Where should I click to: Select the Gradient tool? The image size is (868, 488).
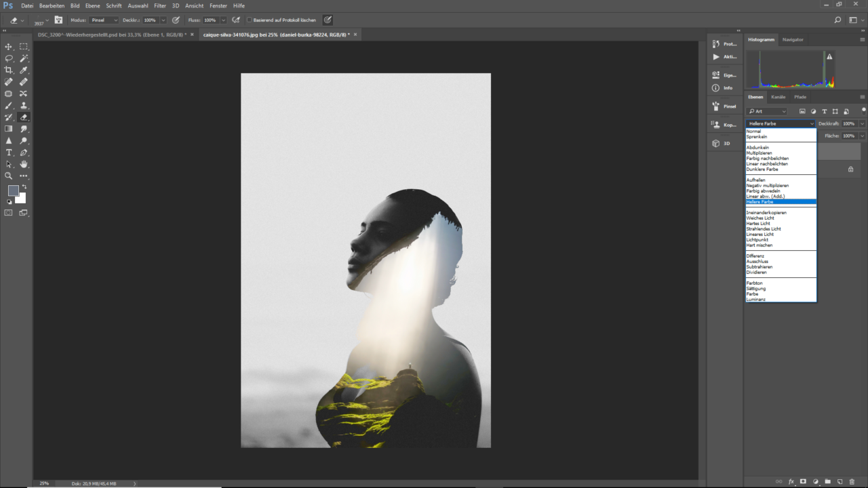[x=9, y=129]
